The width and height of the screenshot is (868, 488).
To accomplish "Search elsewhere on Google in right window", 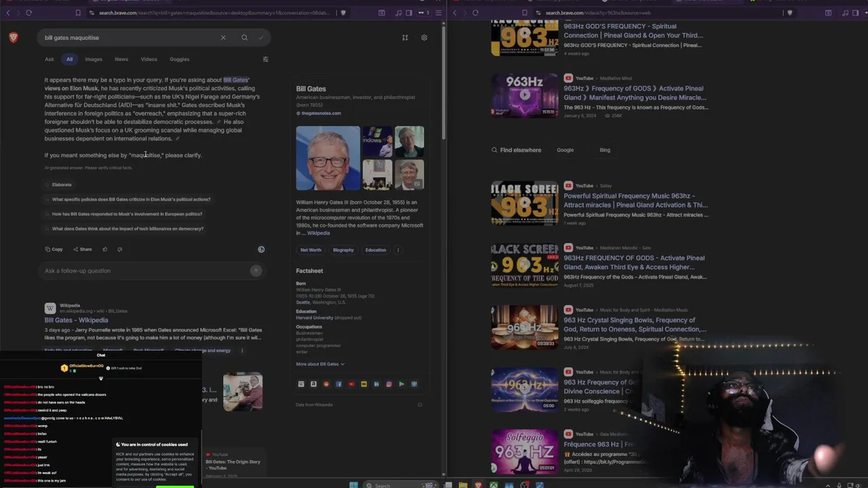I will tap(565, 150).
